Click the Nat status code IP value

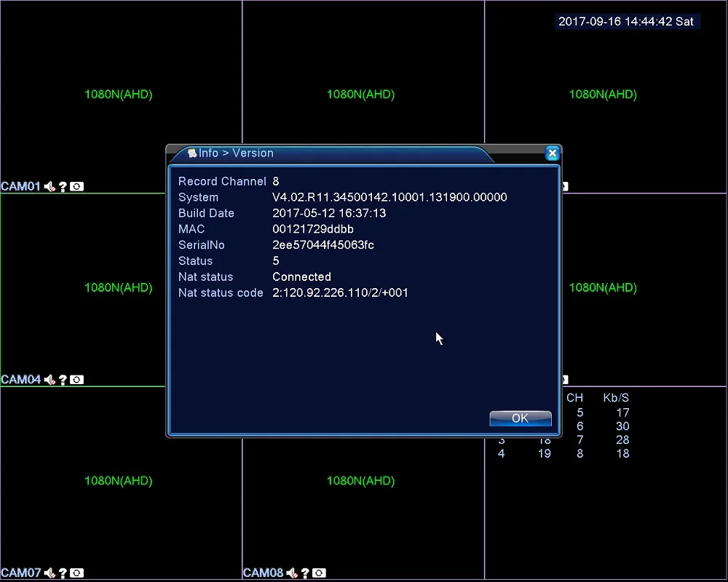340,292
